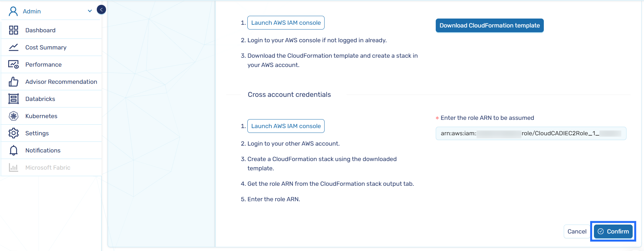Click Download CloudFormation template button

coord(490,25)
